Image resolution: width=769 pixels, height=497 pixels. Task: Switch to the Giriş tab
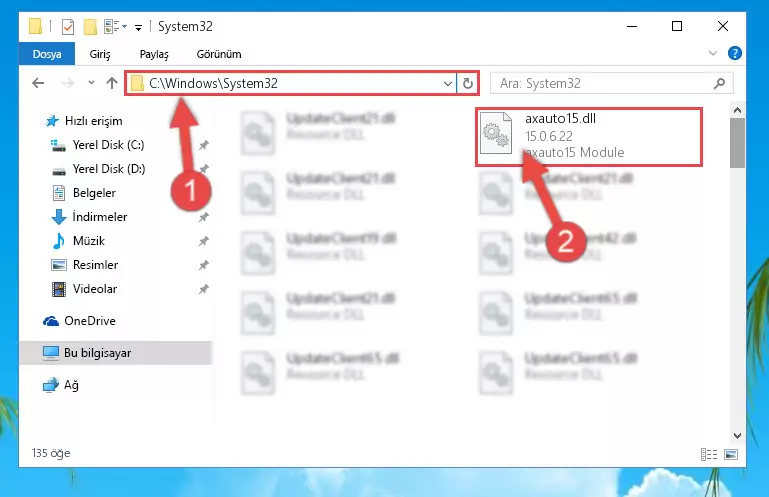point(100,54)
